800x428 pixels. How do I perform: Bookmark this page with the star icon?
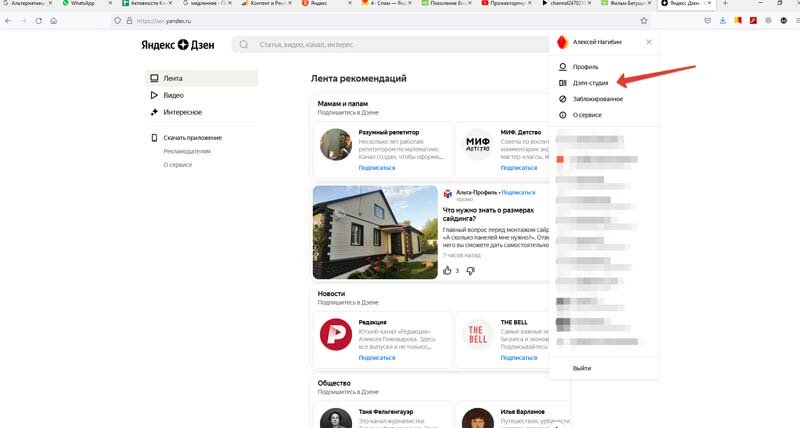644,21
